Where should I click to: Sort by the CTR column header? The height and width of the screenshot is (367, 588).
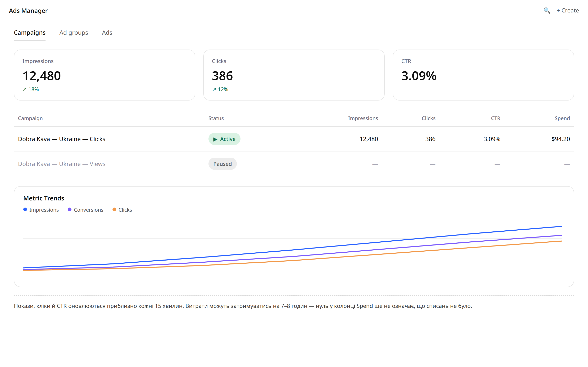(496, 118)
